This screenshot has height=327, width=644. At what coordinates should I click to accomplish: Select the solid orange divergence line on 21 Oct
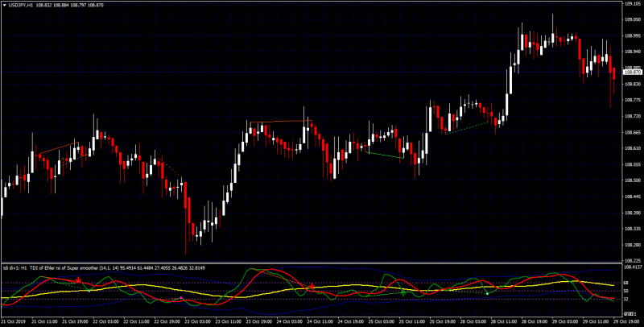(59, 148)
